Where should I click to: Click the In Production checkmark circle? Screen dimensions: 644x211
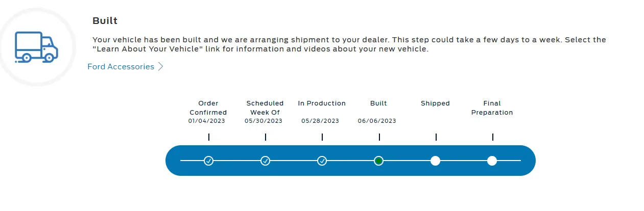322,161
